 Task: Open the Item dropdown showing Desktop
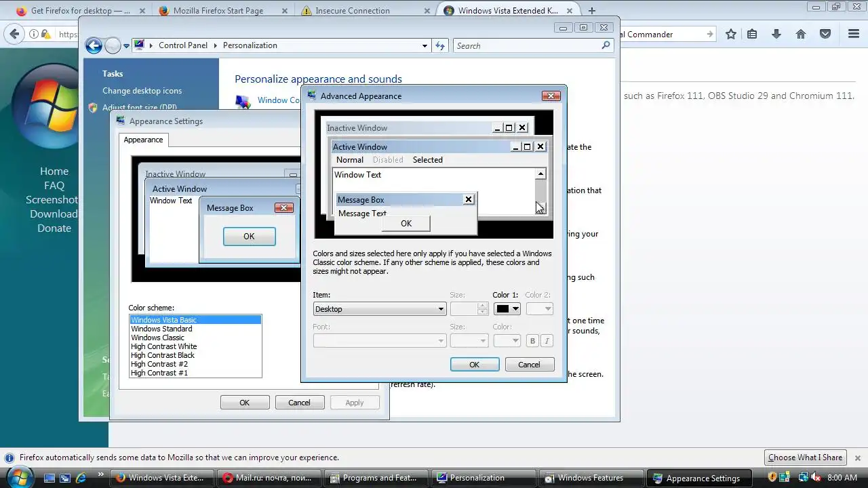[x=380, y=309]
